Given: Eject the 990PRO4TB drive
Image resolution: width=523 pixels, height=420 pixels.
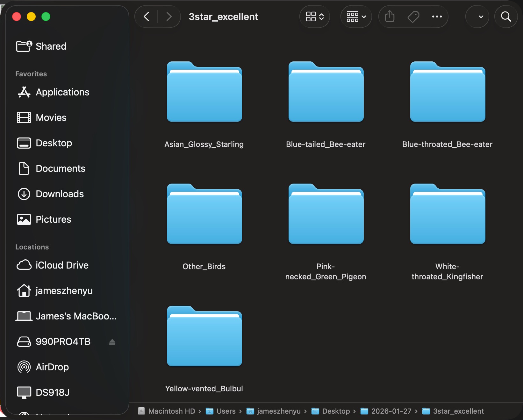Looking at the screenshot, I should (x=112, y=342).
